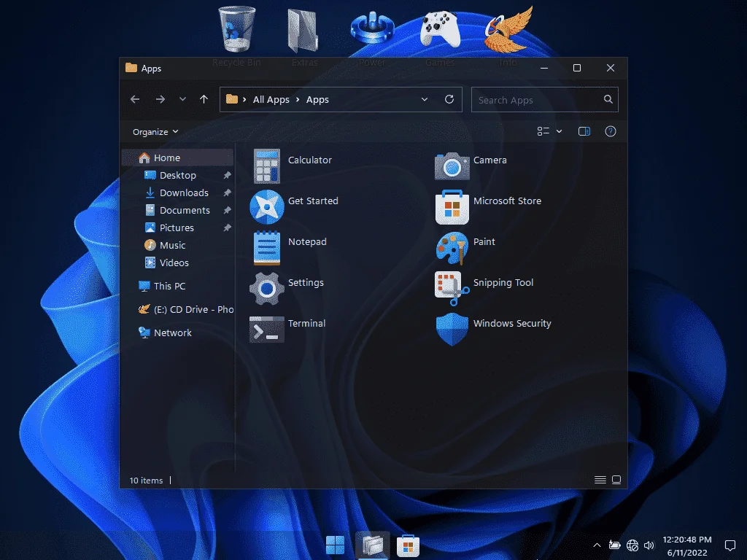
Task: Unpin Desktop using its pin icon
Action: pyautogui.click(x=228, y=175)
